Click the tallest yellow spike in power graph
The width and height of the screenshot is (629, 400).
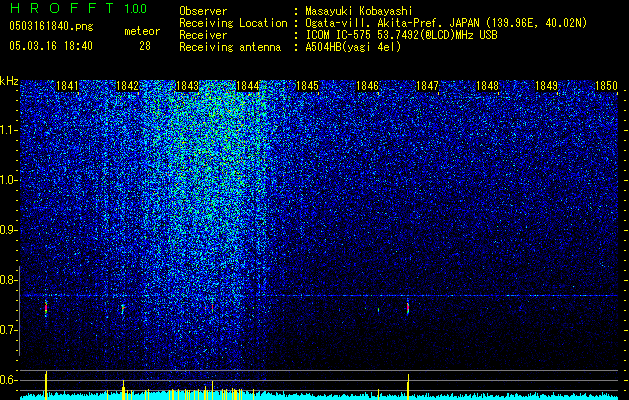[x=46, y=385]
